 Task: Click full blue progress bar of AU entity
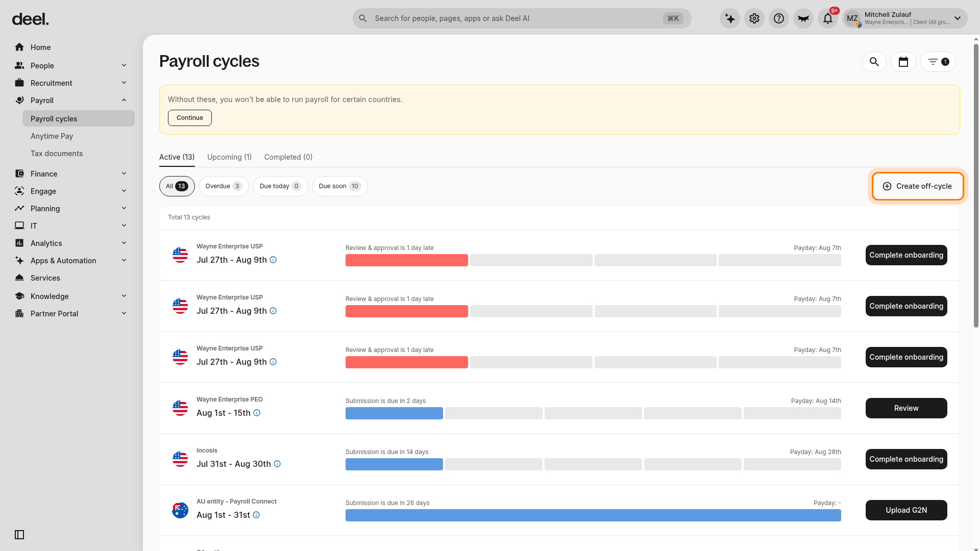point(593,515)
